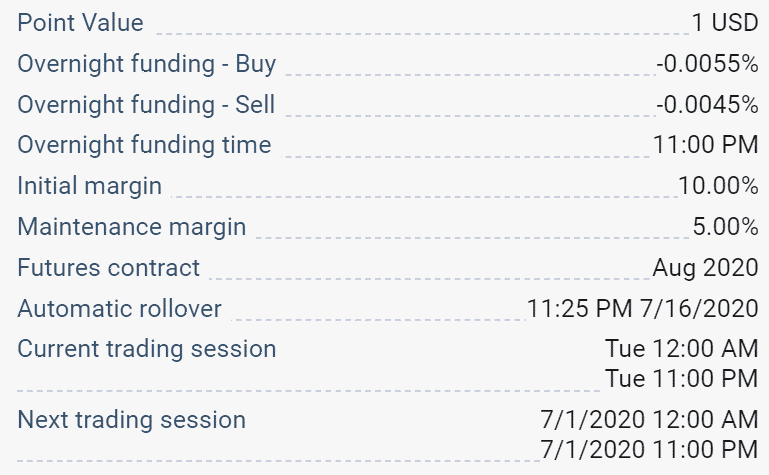769x475 pixels.
Task: Click the Overnight funding - Sell label
Action: [146, 104]
